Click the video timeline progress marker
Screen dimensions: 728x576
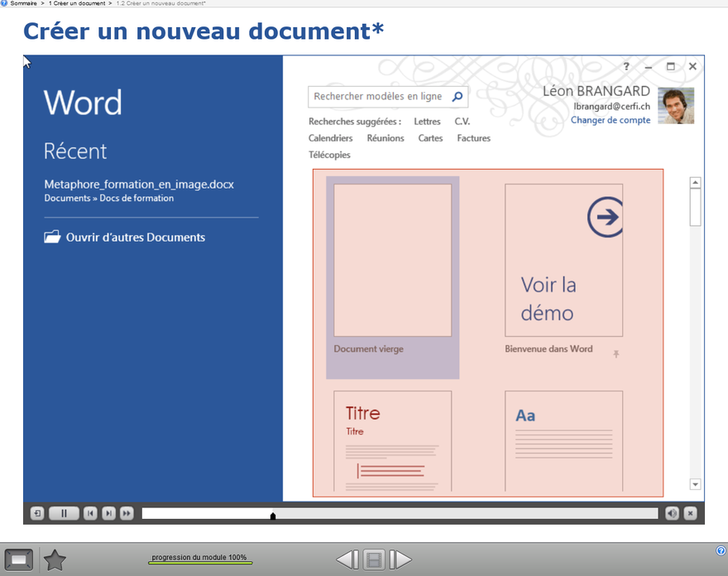click(273, 516)
